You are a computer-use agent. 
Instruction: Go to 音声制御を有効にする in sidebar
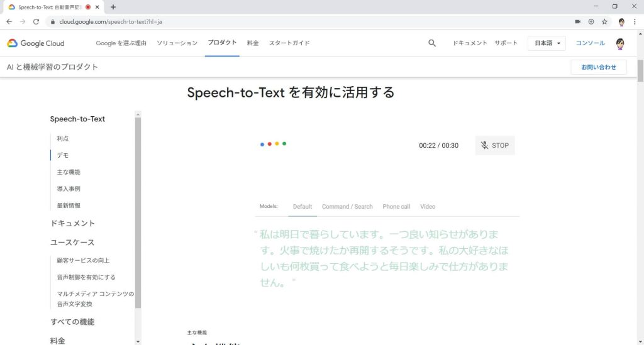coord(86,277)
